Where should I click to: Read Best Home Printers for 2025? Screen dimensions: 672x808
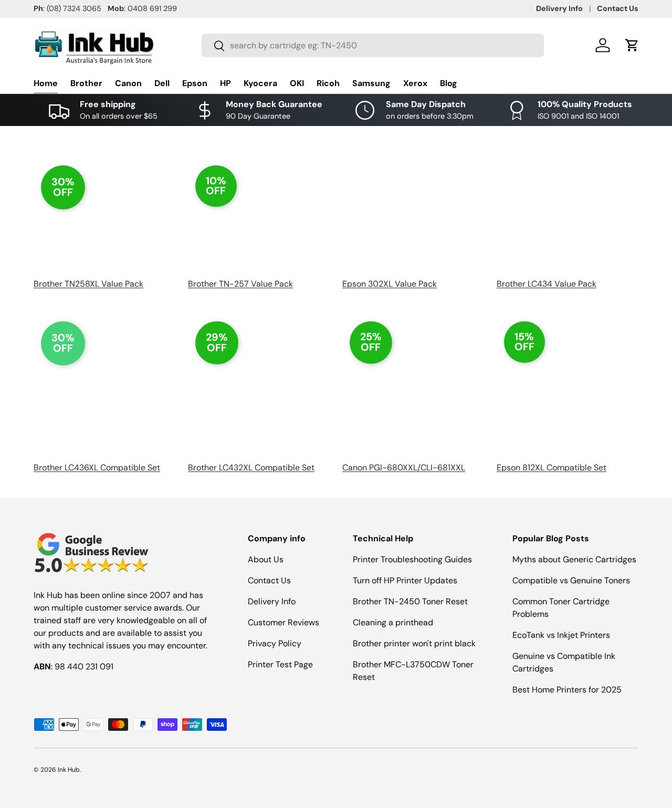567,690
